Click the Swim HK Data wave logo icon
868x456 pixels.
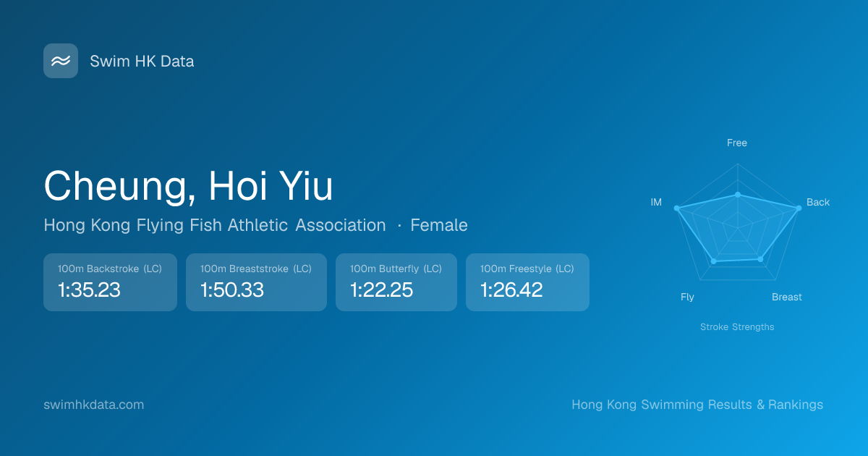[61, 61]
